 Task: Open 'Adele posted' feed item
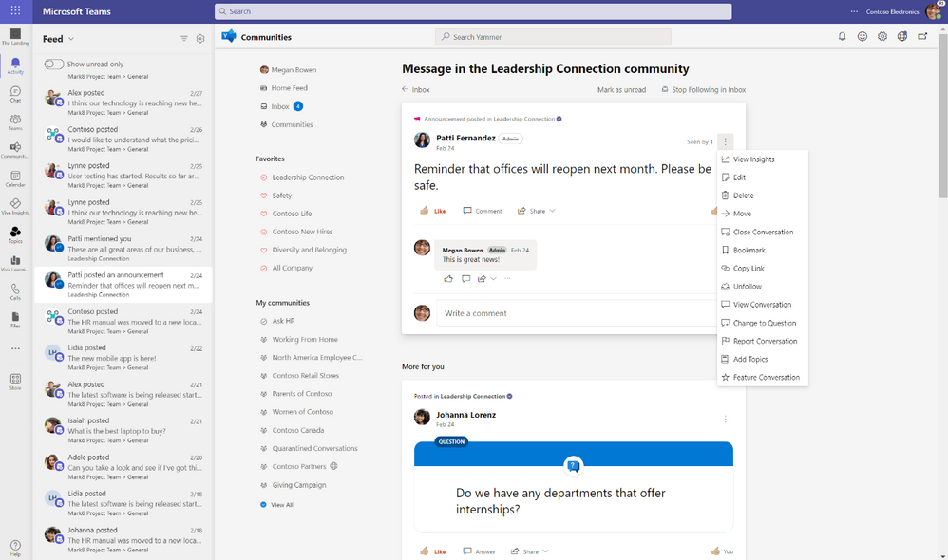[123, 467]
